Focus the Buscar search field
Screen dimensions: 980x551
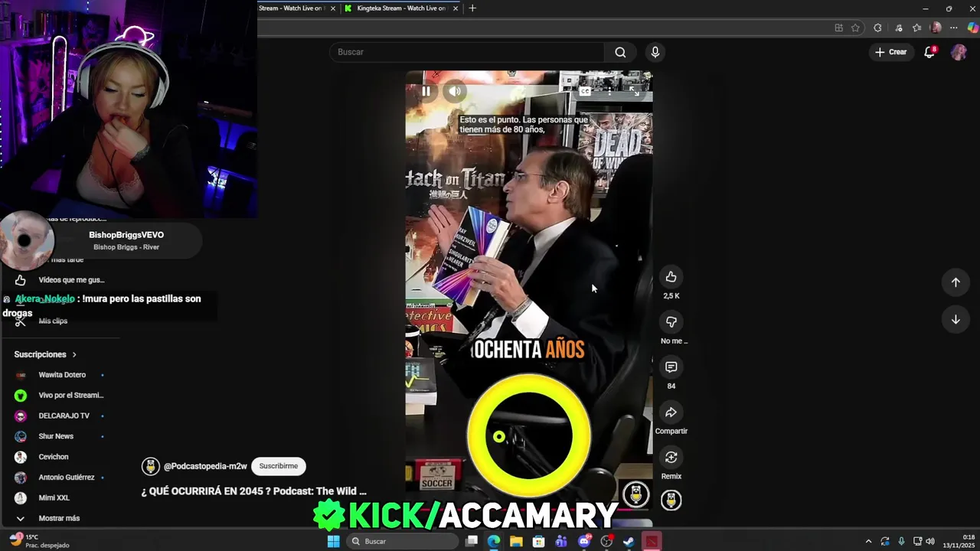point(467,52)
